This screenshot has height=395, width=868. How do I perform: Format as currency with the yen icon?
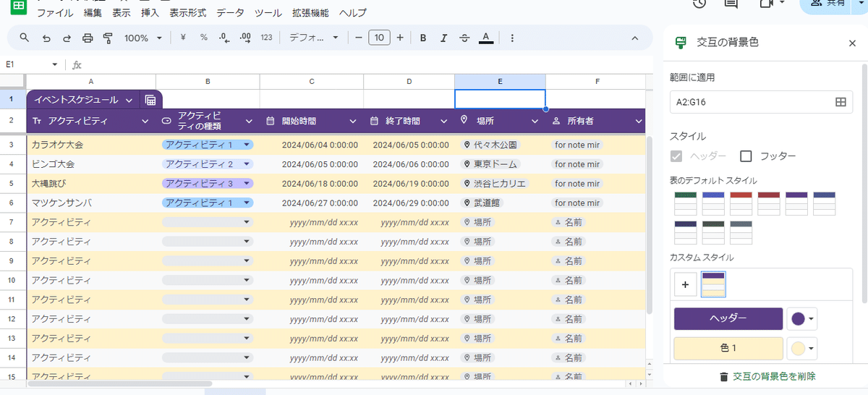coord(183,38)
